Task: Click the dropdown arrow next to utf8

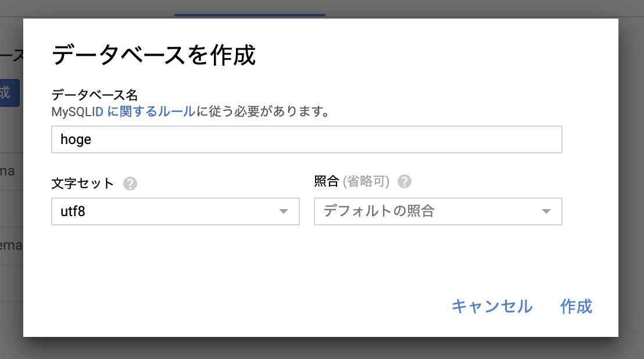Action: click(x=284, y=211)
